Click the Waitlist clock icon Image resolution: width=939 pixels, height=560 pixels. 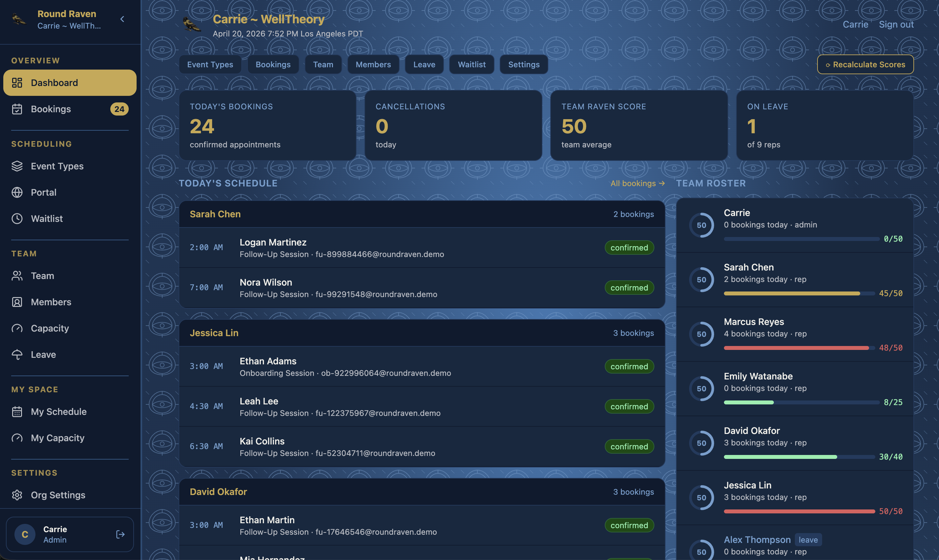click(17, 219)
